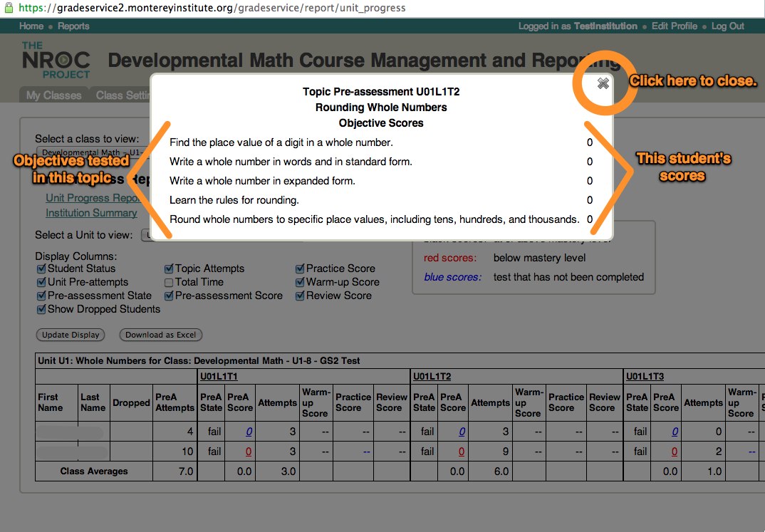
Task: Open the Select a Unit dropdown
Action: pos(145,235)
